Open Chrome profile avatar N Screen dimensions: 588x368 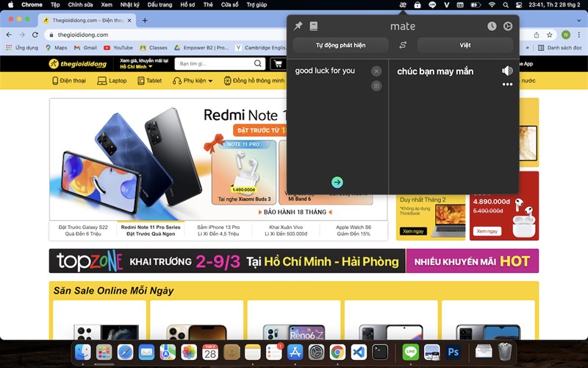pyautogui.click(x=566, y=35)
